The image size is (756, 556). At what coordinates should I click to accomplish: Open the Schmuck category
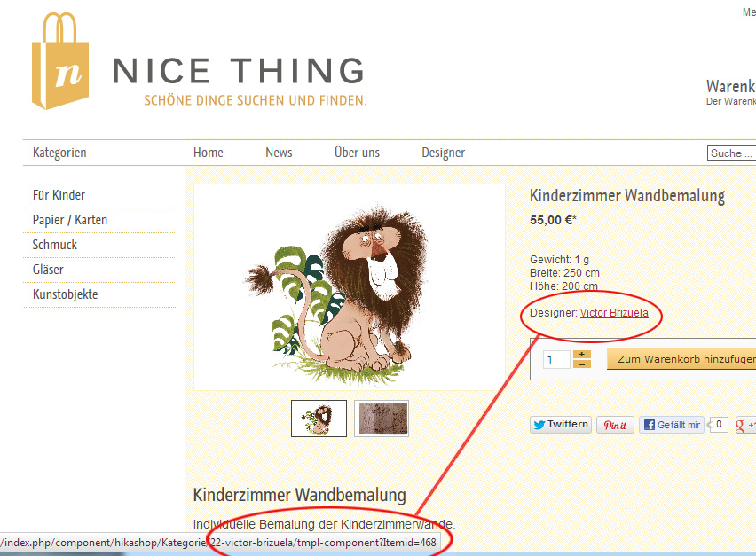point(54,245)
